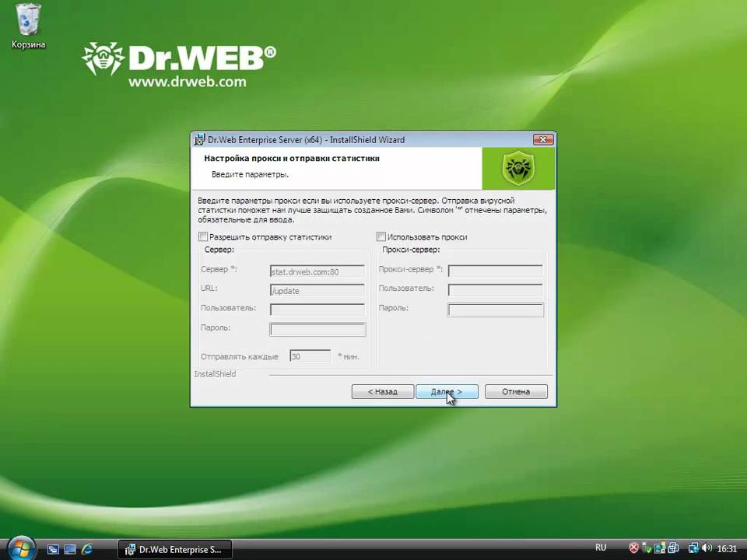The image size is (747, 560).
Task: Click the Windows Start orb
Action: point(22,548)
